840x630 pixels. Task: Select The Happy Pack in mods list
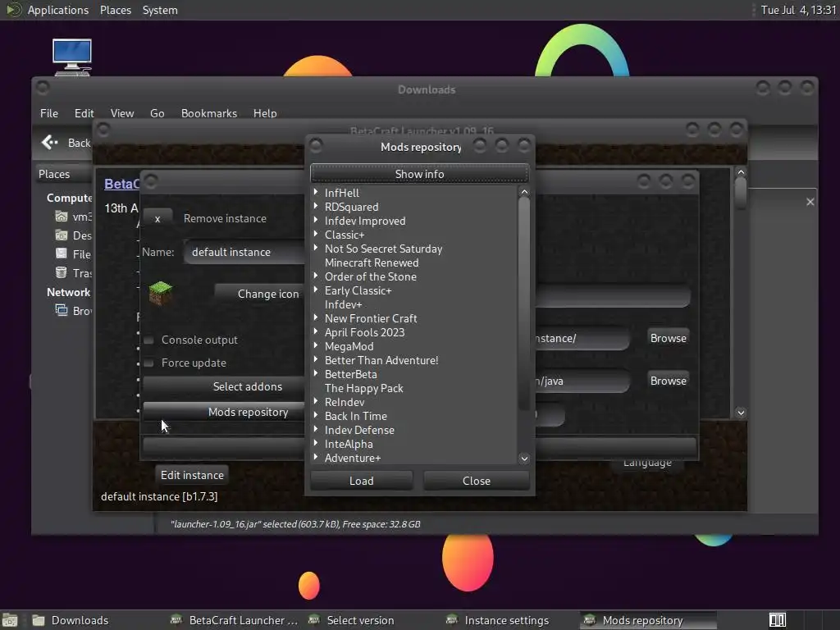pyautogui.click(x=363, y=388)
